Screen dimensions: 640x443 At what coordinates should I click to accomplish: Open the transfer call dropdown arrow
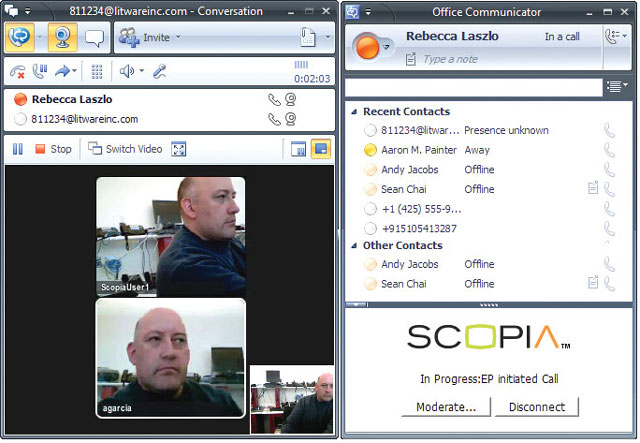point(74,71)
